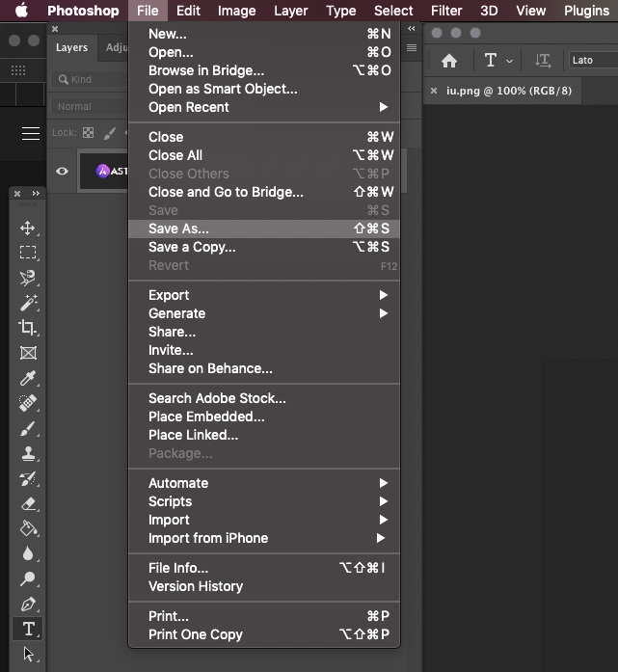
Task: Select the Lasso tool in toolbar
Action: 28,278
